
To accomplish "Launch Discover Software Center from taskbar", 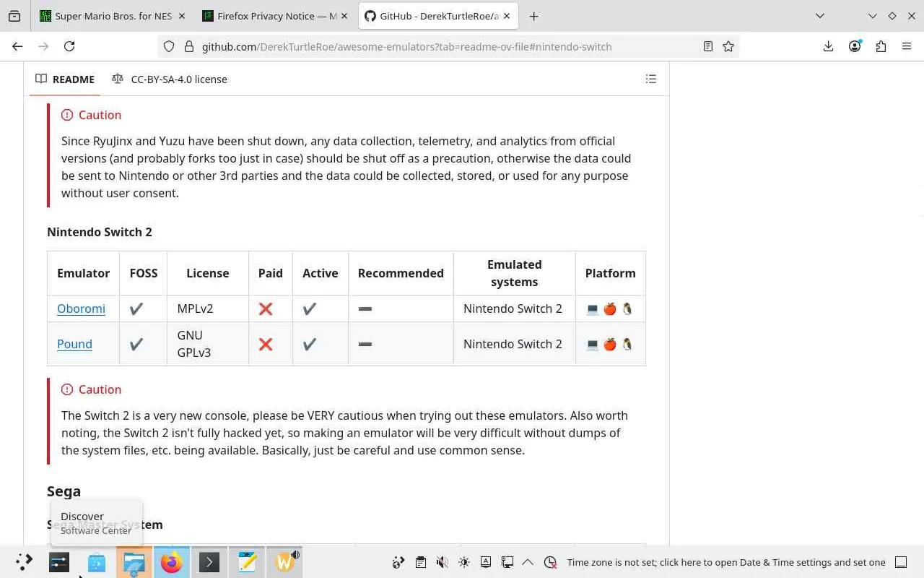I will [x=97, y=562].
